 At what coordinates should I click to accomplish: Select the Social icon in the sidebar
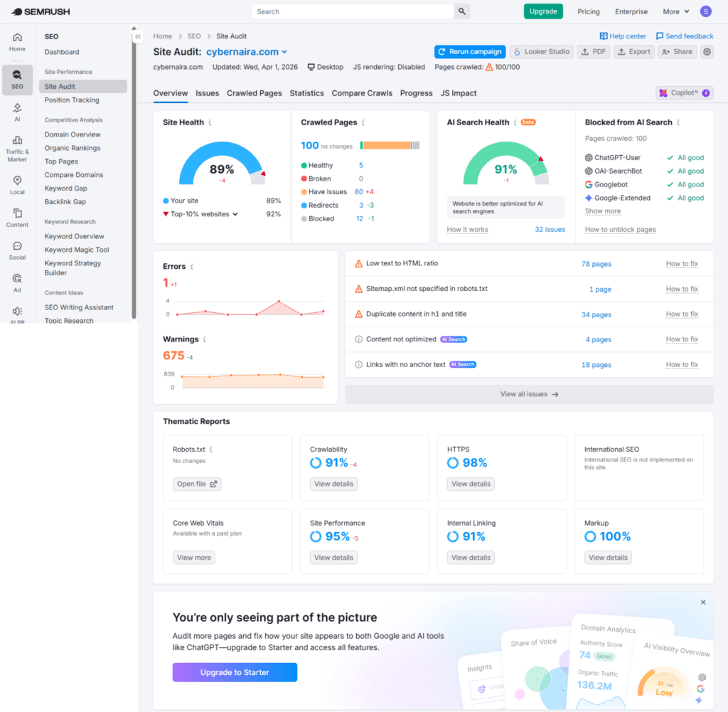click(x=17, y=252)
